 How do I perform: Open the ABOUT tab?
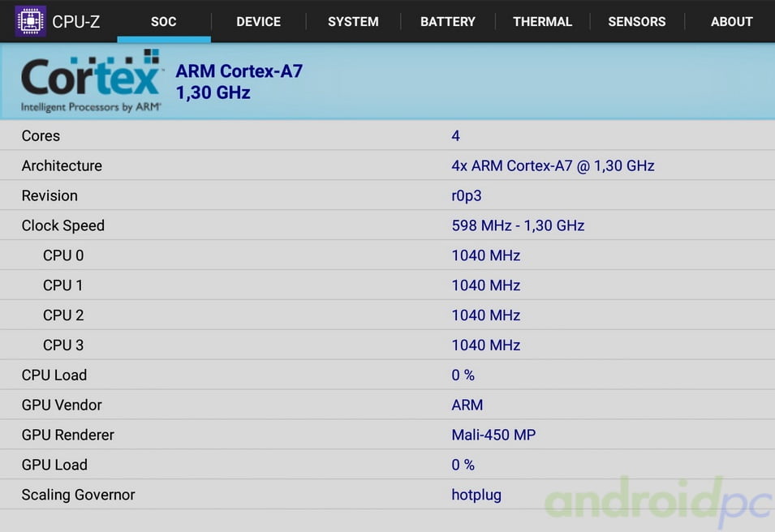731,22
